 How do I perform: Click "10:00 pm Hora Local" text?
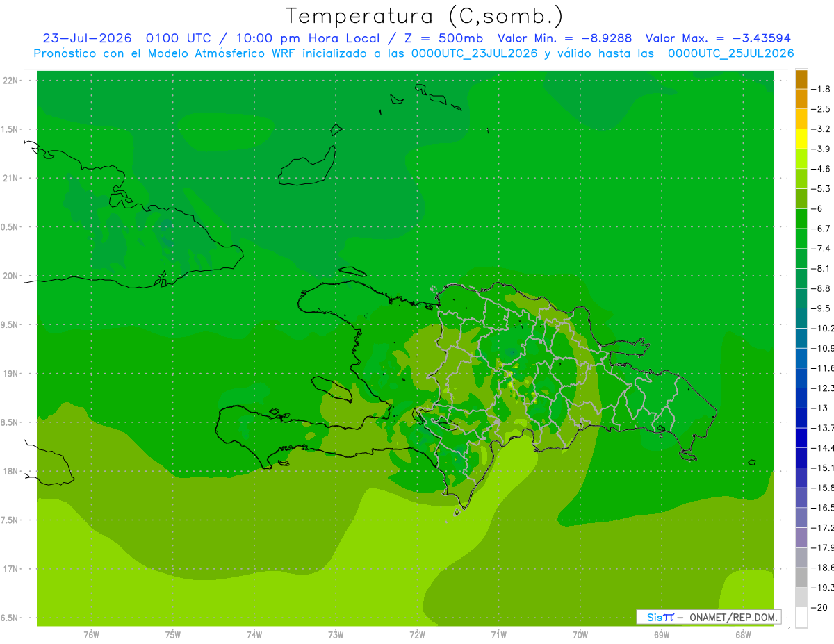(x=307, y=38)
